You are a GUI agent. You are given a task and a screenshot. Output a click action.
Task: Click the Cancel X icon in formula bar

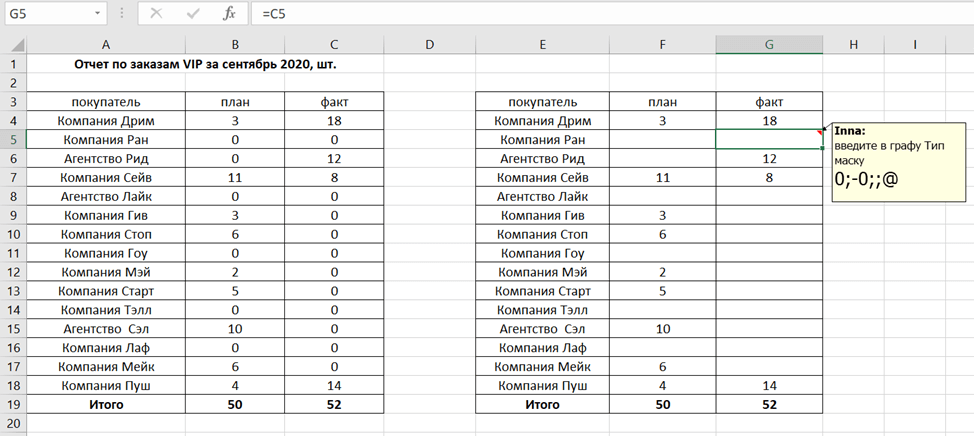[156, 13]
